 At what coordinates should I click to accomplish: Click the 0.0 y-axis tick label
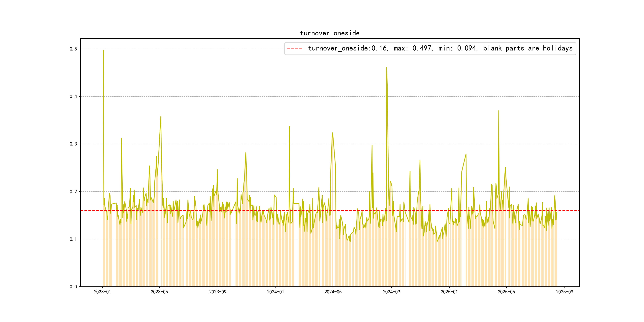[x=73, y=287]
